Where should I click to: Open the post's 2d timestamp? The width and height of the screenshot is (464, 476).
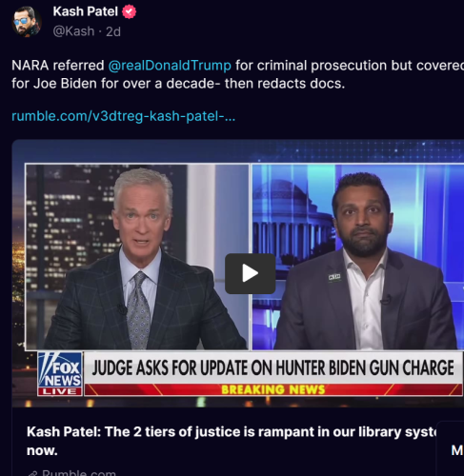[113, 31]
